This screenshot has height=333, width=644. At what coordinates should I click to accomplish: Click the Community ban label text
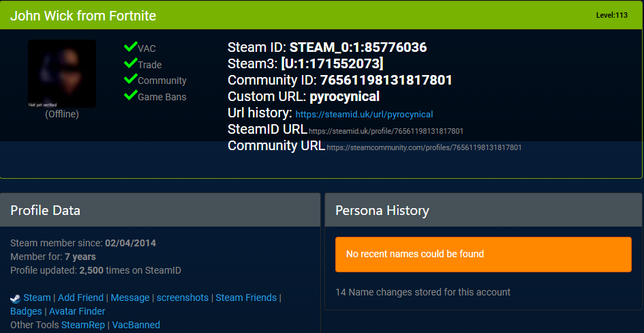pyautogui.click(x=162, y=81)
